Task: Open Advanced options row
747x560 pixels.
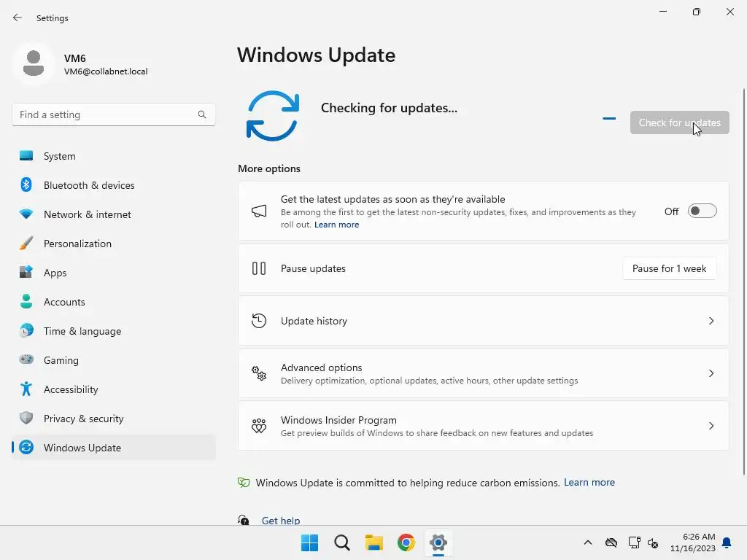Action: (483, 373)
